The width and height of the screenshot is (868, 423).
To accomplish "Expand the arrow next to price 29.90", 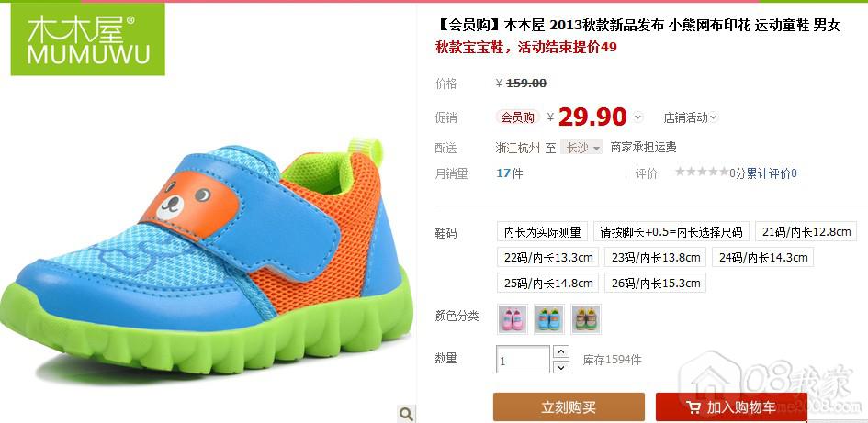I will point(637,117).
